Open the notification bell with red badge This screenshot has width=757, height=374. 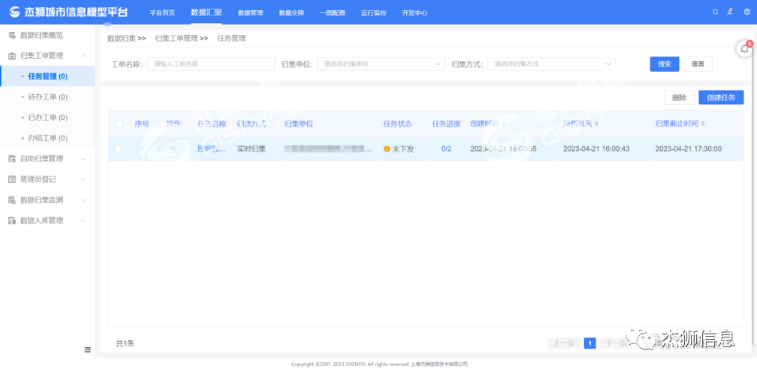745,48
